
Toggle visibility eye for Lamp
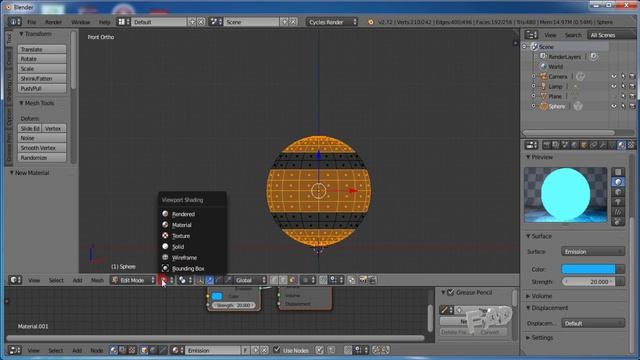click(614, 86)
